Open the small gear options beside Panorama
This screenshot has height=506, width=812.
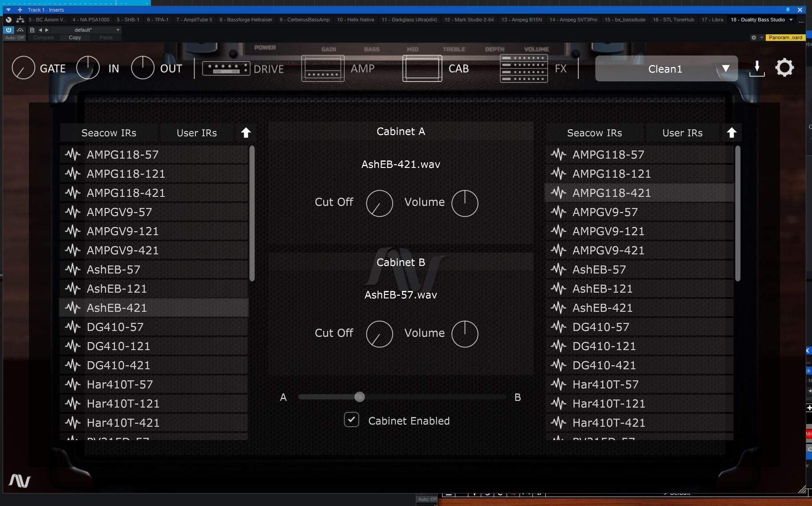click(x=754, y=37)
